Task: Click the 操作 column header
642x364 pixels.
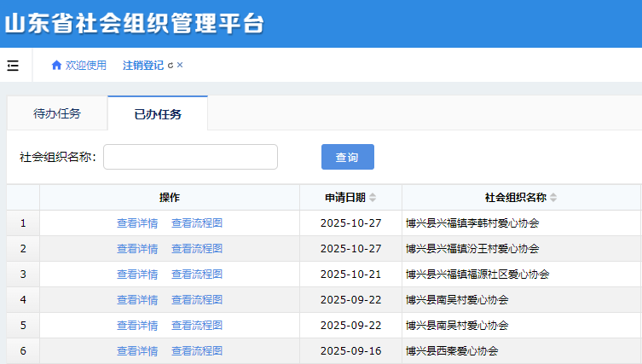Action: [170, 198]
